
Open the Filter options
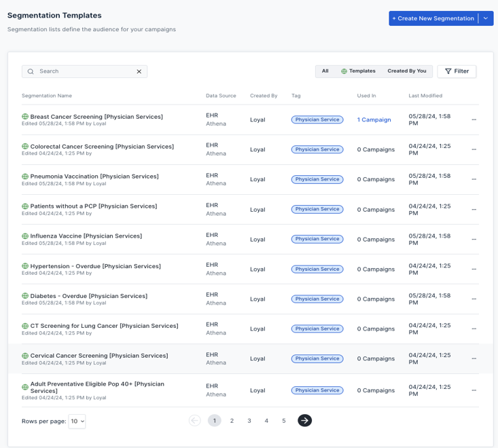click(457, 71)
